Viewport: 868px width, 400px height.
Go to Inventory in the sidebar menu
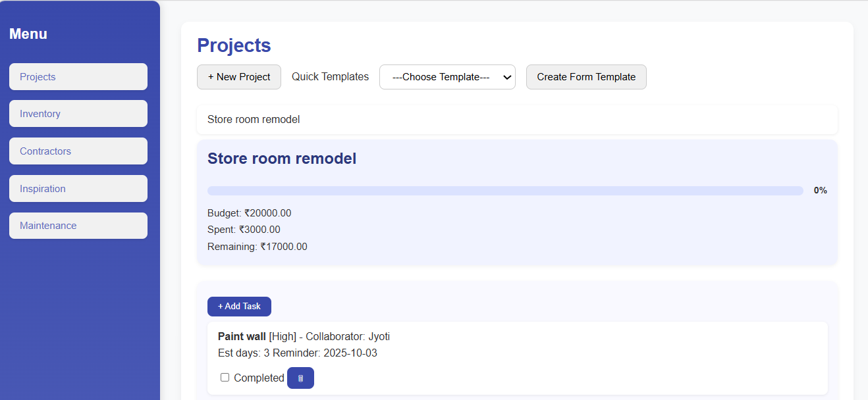pos(78,114)
